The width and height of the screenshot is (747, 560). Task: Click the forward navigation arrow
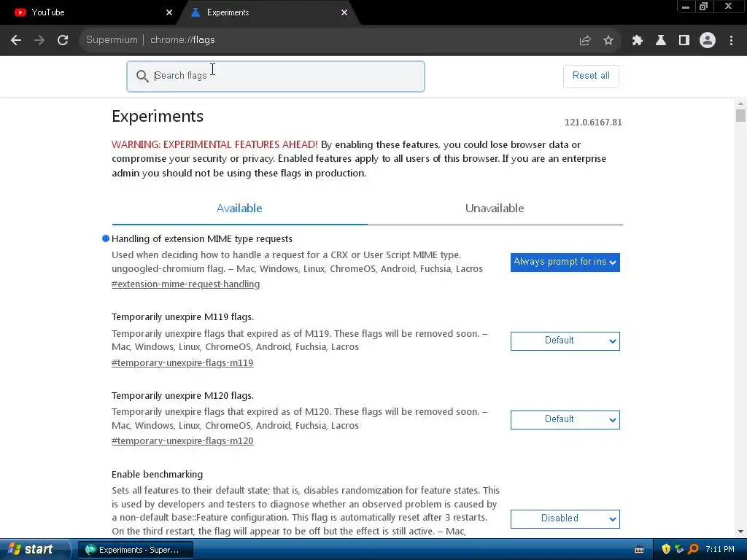[39, 40]
